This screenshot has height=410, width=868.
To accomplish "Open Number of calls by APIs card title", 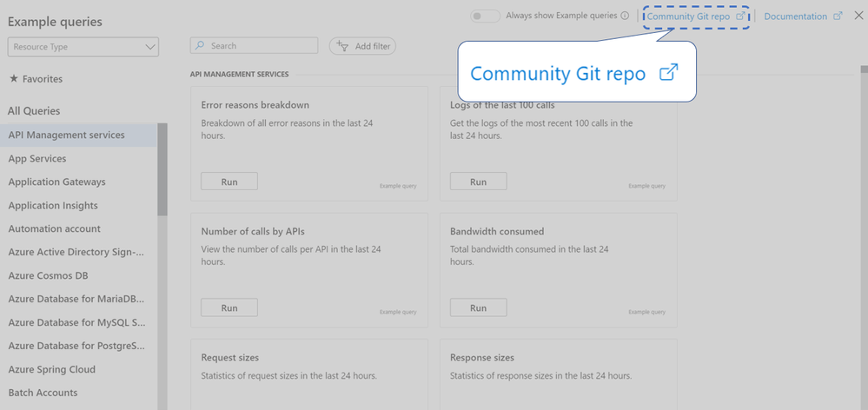I will click(x=253, y=231).
